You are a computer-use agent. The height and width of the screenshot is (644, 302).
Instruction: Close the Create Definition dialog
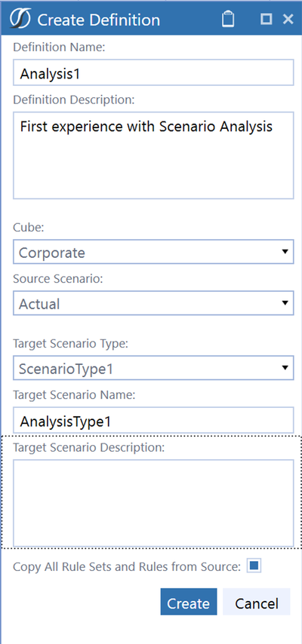click(x=288, y=19)
